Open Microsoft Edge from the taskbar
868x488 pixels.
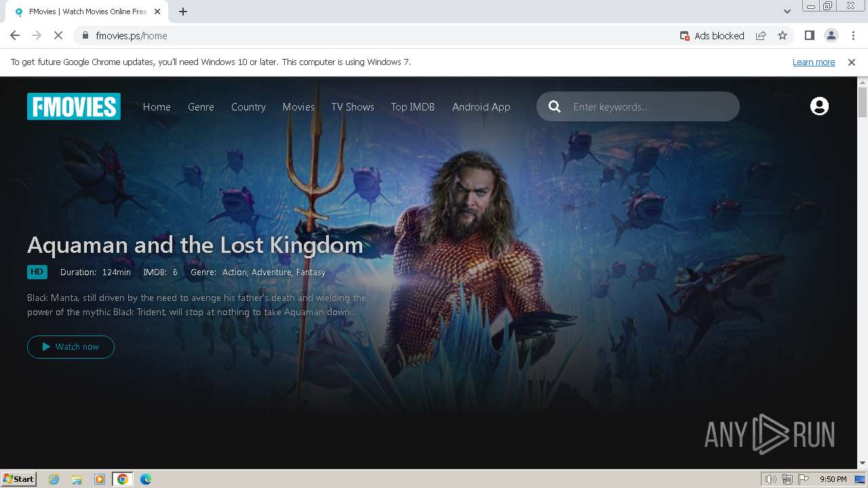tap(146, 479)
